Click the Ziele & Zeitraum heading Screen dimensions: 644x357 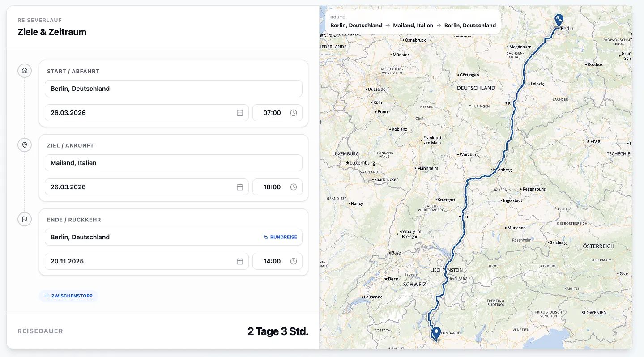click(52, 32)
